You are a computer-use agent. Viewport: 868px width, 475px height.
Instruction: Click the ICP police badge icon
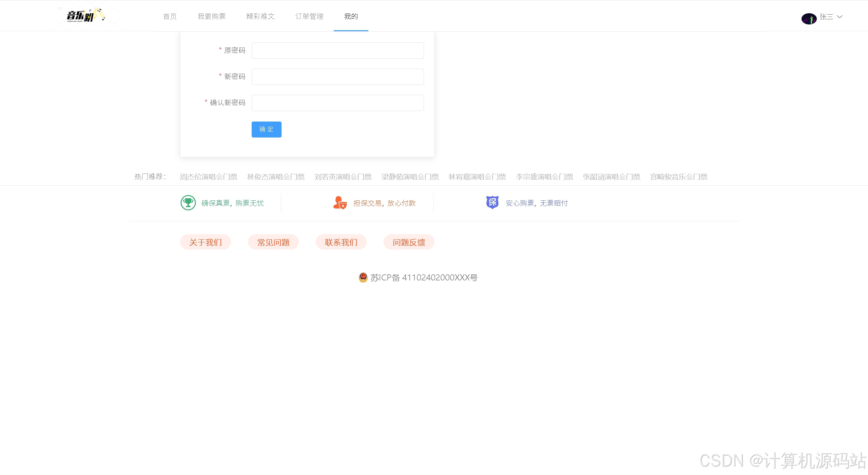tap(363, 277)
